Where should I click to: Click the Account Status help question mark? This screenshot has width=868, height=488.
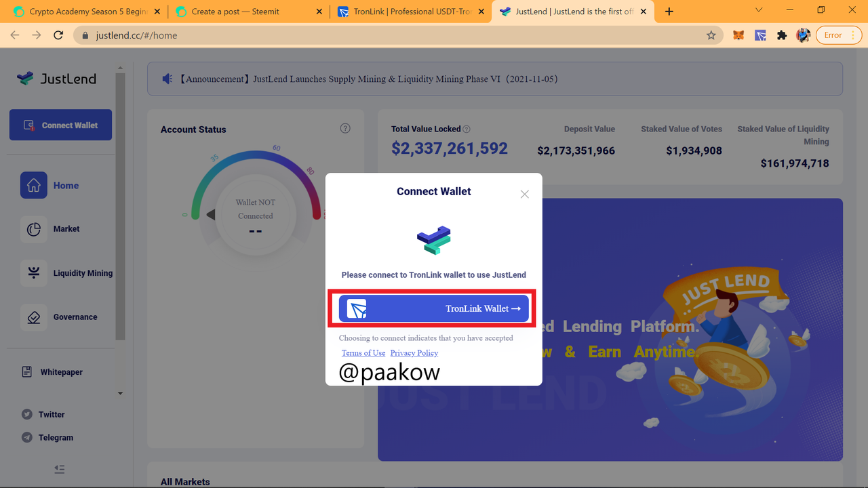pos(345,128)
